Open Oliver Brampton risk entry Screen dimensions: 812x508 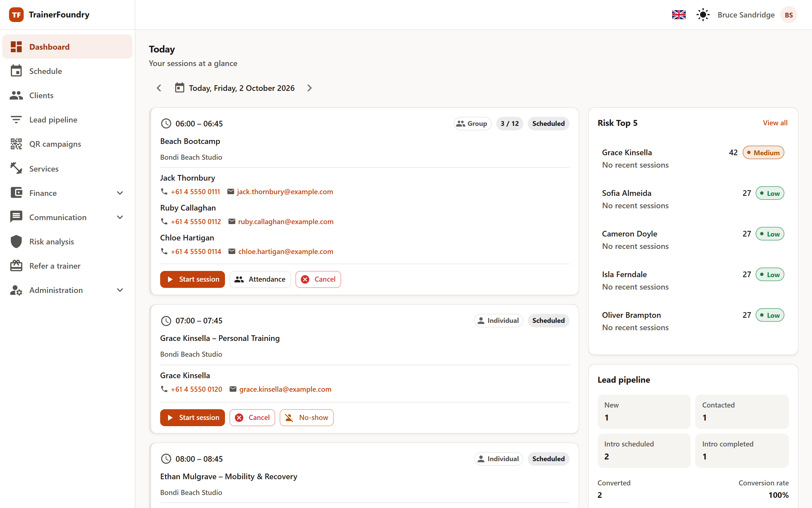(x=693, y=321)
